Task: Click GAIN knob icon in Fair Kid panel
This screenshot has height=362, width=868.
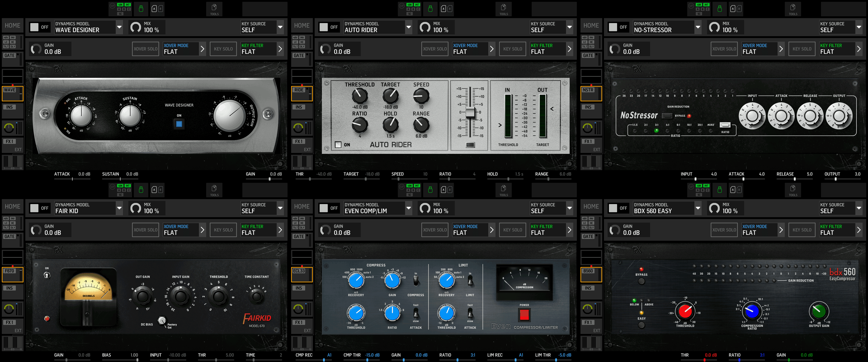Action: click(36, 230)
